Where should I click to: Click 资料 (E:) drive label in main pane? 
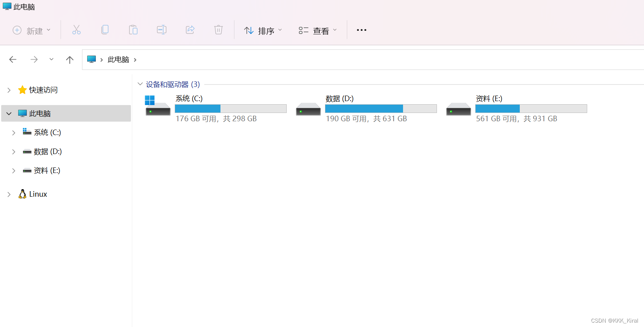click(489, 98)
